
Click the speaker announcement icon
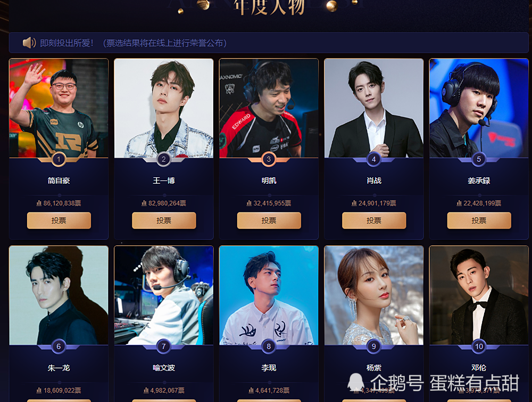pyautogui.click(x=29, y=43)
